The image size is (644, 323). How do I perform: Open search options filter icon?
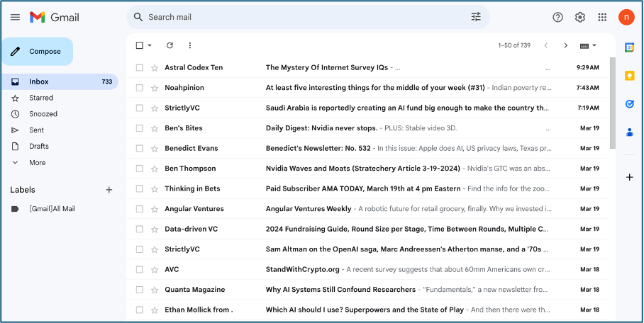pyautogui.click(x=476, y=17)
